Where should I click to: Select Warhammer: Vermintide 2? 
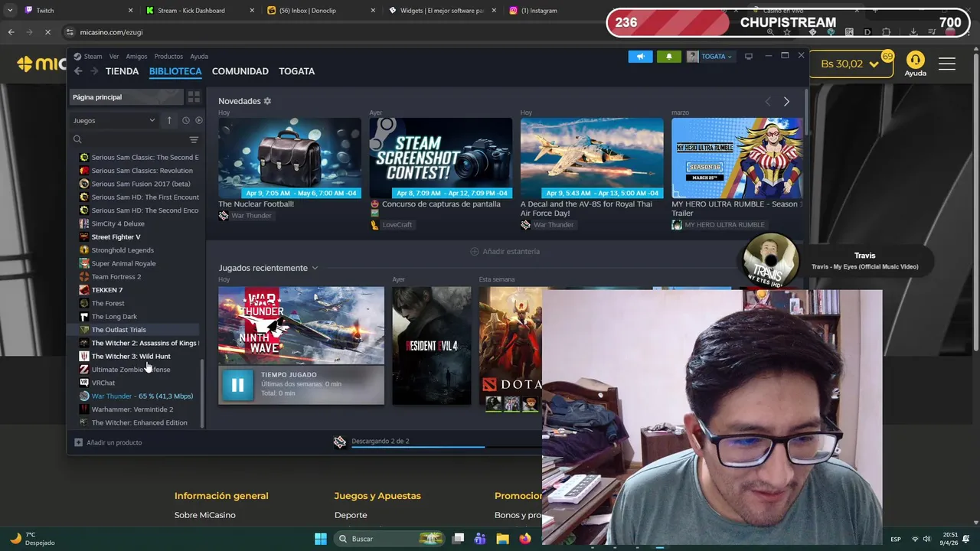(x=132, y=409)
